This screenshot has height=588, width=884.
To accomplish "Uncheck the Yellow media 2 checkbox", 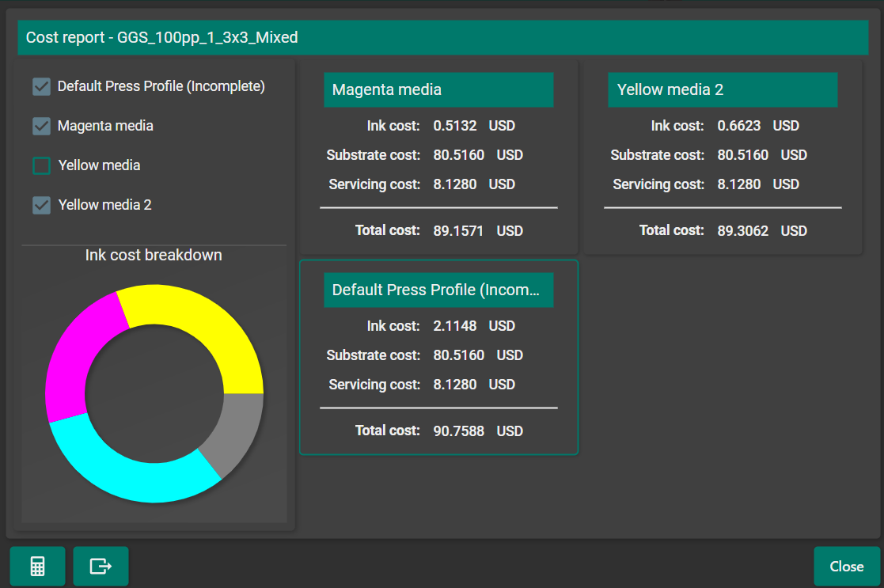I will click(x=41, y=205).
